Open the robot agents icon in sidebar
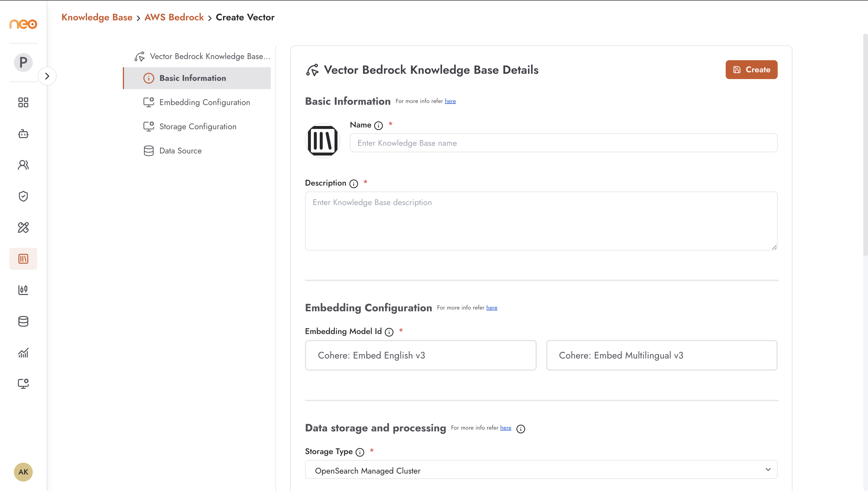This screenshot has height=491, width=868. point(23,134)
